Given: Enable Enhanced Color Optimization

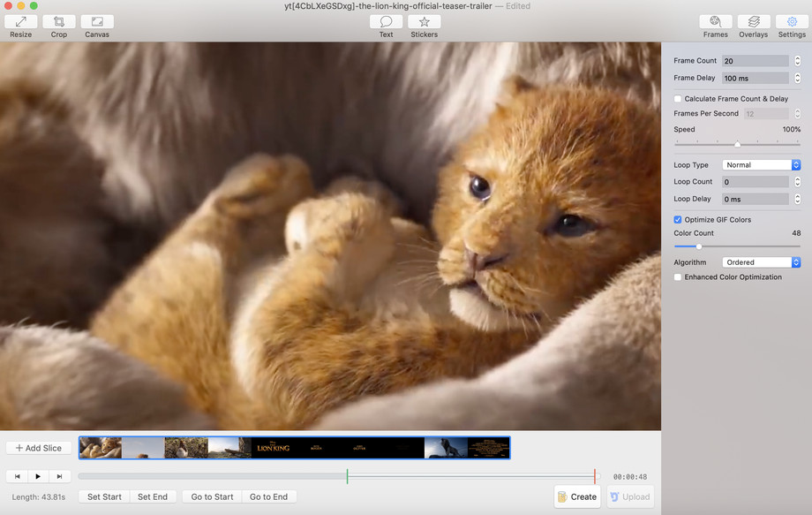Looking at the screenshot, I should tap(678, 277).
